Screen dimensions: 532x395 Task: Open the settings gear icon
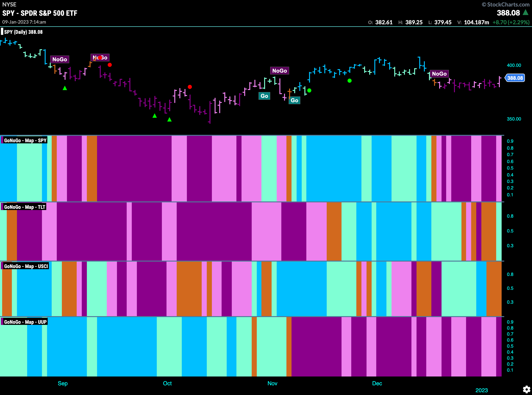tap(526, 389)
